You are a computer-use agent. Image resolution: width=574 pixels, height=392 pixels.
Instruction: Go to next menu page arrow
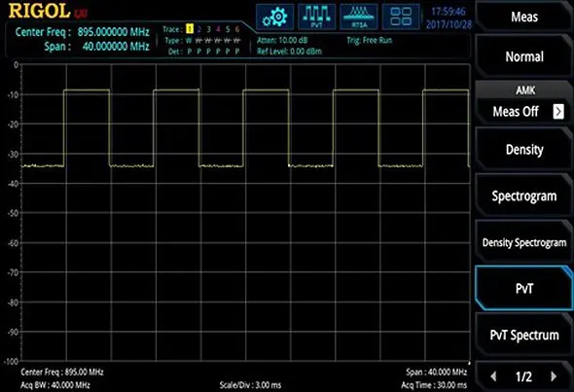[x=554, y=376]
